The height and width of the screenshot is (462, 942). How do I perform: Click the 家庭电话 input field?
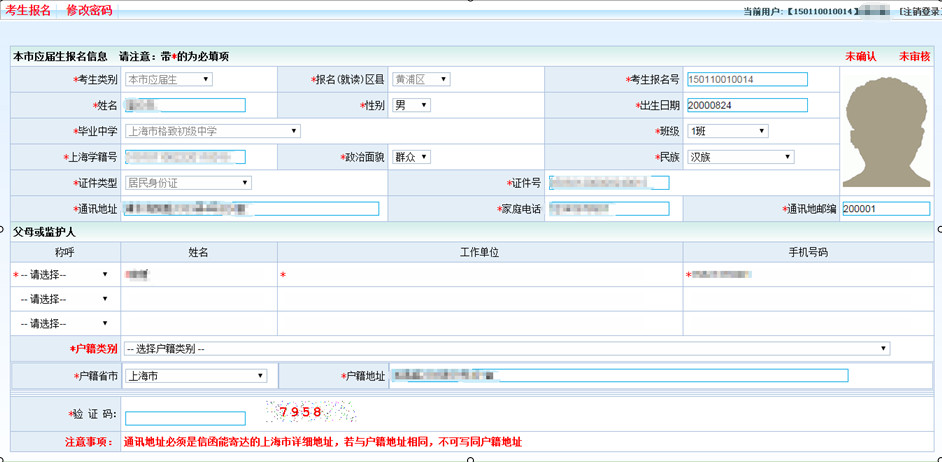[x=609, y=209]
